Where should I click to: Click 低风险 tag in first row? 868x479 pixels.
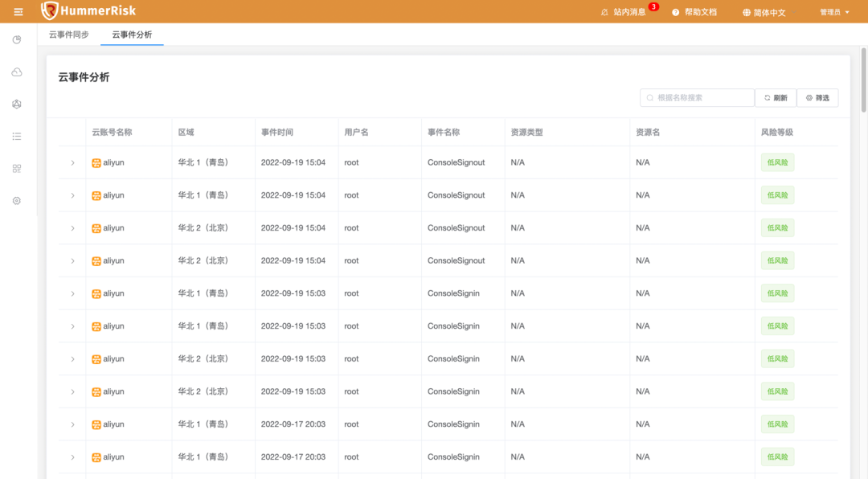pyautogui.click(x=778, y=162)
